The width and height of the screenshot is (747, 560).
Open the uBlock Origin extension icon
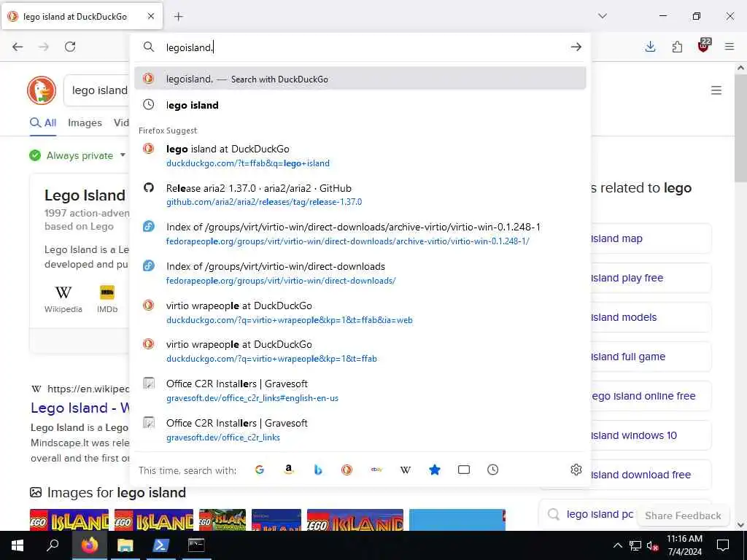704,46
